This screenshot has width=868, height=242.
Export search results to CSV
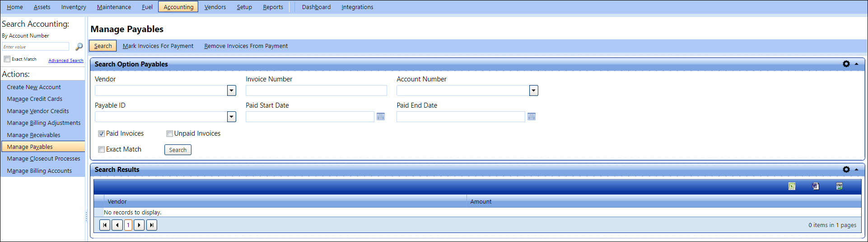point(839,186)
